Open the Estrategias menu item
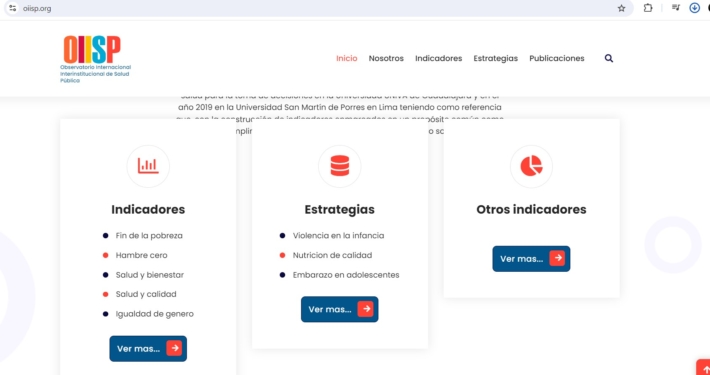 [x=495, y=58]
